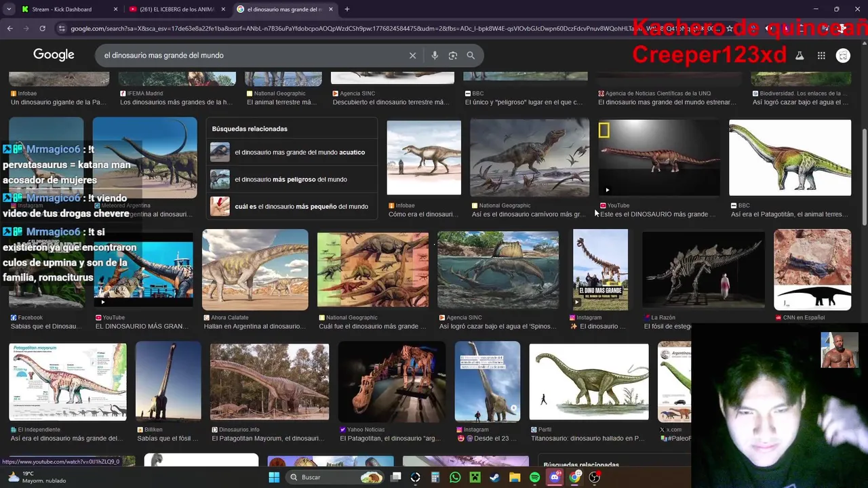
Task: Open Instagram 'El dino mas grande' image
Action: [x=600, y=269]
